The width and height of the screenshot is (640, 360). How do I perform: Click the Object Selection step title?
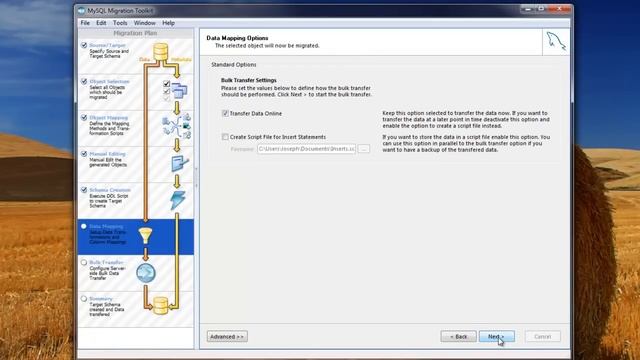pos(109,82)
